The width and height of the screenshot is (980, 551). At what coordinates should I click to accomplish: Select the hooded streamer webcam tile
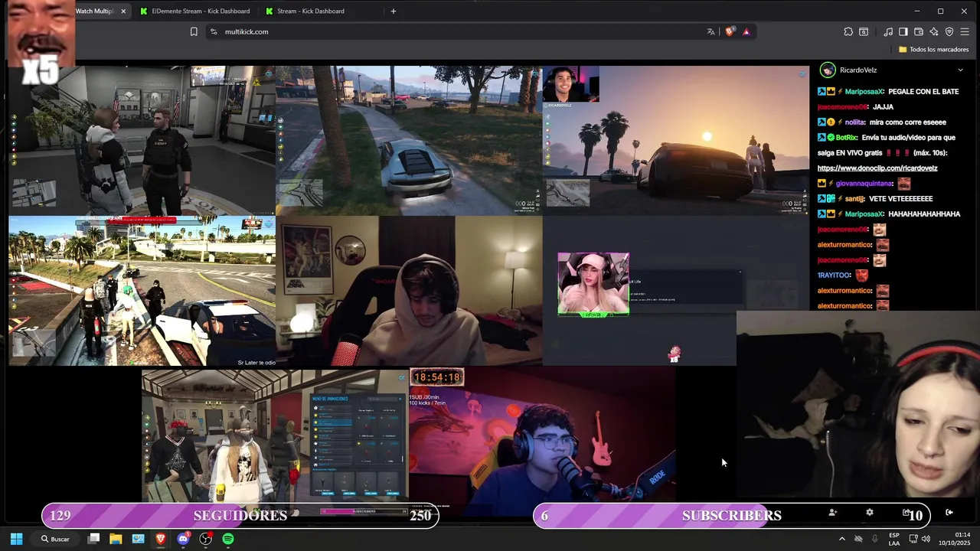(409, 291)
